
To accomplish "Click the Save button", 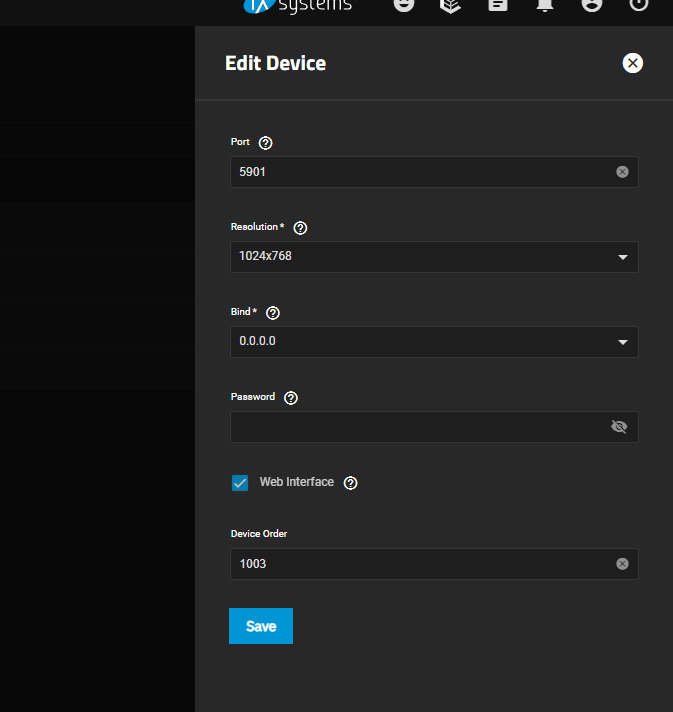I will pos(261,626).
